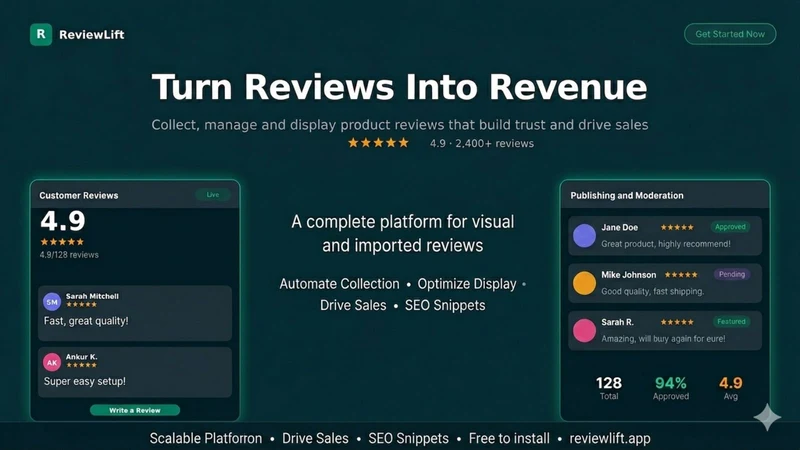800x450 pixels.
Task: Open the reviewlift.app link in the footer
Action: (x=610, y=438)
